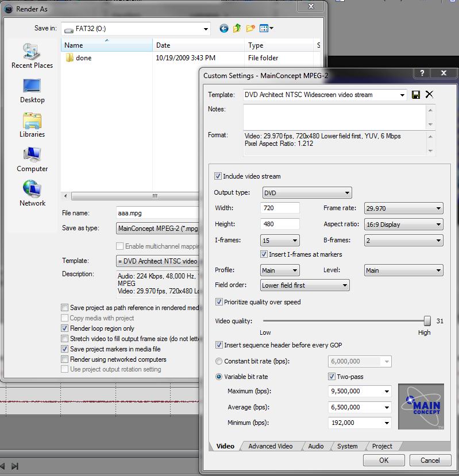Open Libraries in sidebar
Viewport: 459px width, 476px height.
click(32, 125)
